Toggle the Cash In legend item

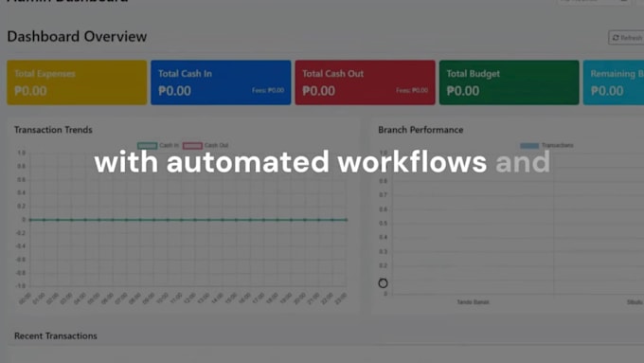tap(158, 146)
